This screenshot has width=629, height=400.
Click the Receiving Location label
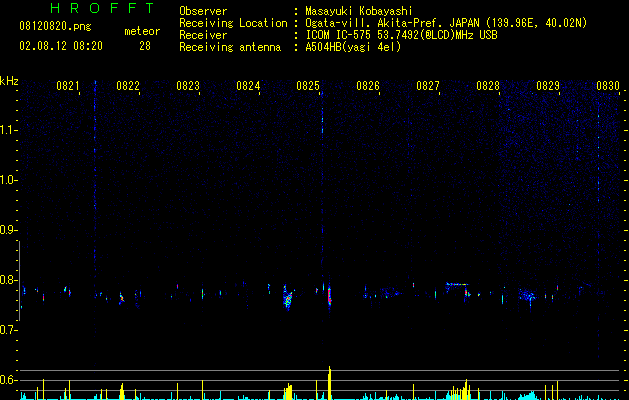[x=233, y=23]
